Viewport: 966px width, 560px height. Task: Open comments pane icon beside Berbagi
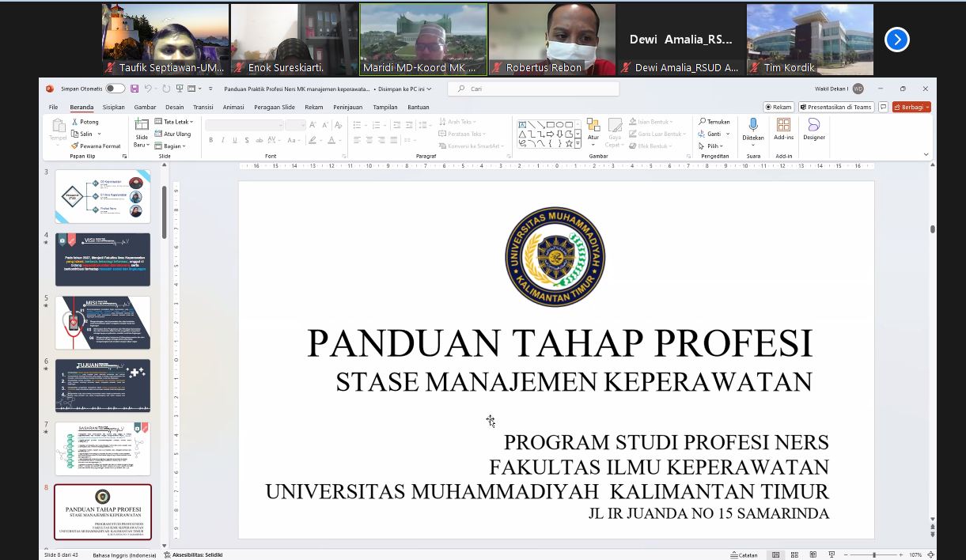(x=883, y=108)
